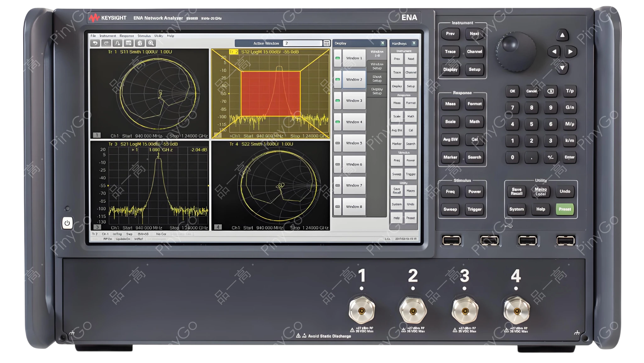Toggle the Window 1 green indicator
Image resolution: width=644 pixels, height=363 pixels.
(338, 58)
